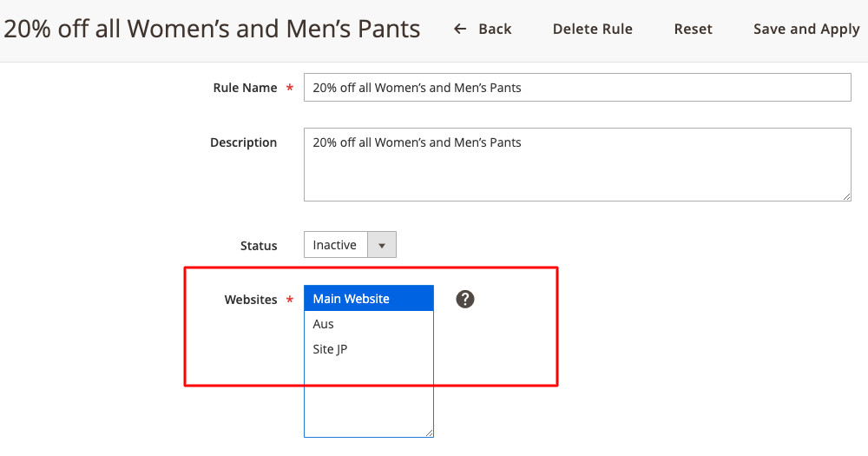Click the Rule Name field label
The width and height of the screenshot is (868, 456).
(x=245, y=88)
